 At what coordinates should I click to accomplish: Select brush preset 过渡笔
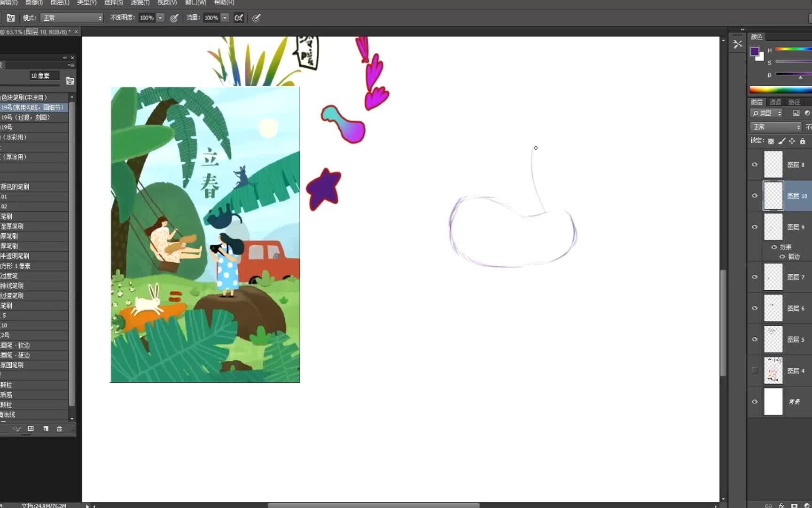(34, 276)
